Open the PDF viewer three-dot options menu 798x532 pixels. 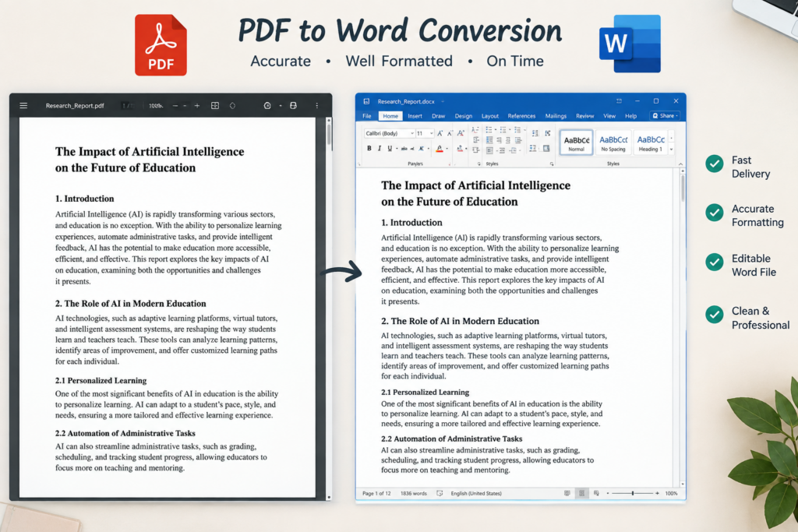316,105
